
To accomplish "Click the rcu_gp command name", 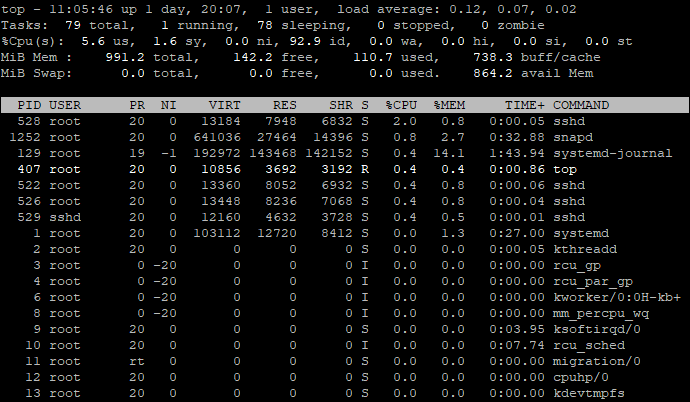I will click(x=577, y=266).
